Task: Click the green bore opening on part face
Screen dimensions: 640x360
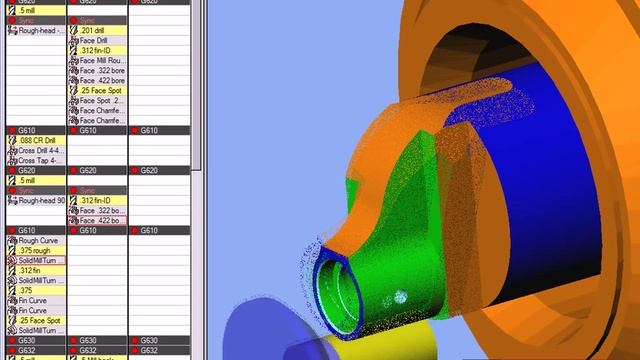Action: click(x=338, y=292)
